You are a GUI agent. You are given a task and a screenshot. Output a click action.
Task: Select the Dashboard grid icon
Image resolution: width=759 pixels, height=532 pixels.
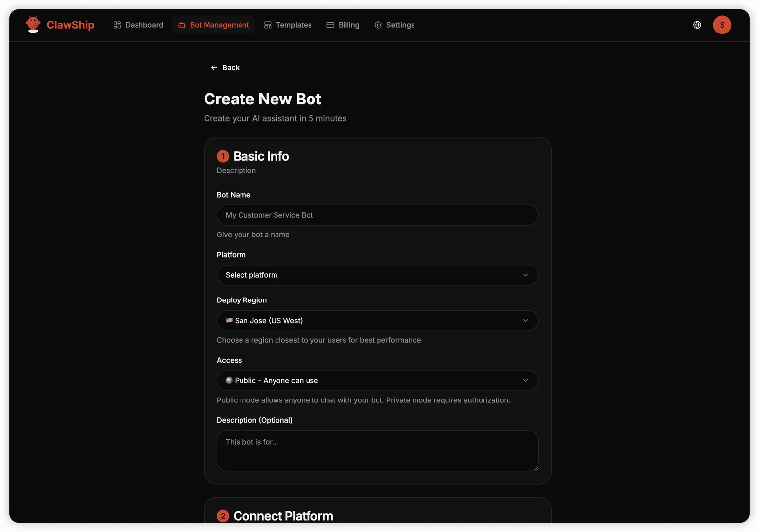[116, 24]
